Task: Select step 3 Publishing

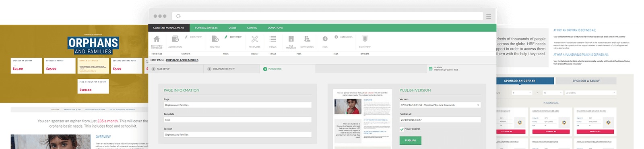Action: pos(287,69)
